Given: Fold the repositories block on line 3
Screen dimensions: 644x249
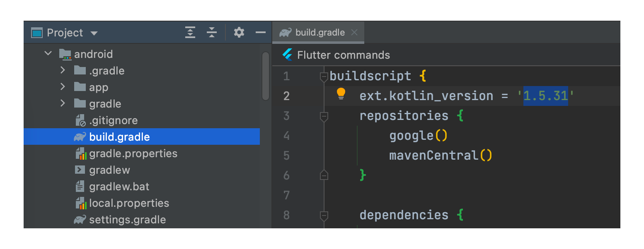Looking at the screenshot, I should [324, 116].
